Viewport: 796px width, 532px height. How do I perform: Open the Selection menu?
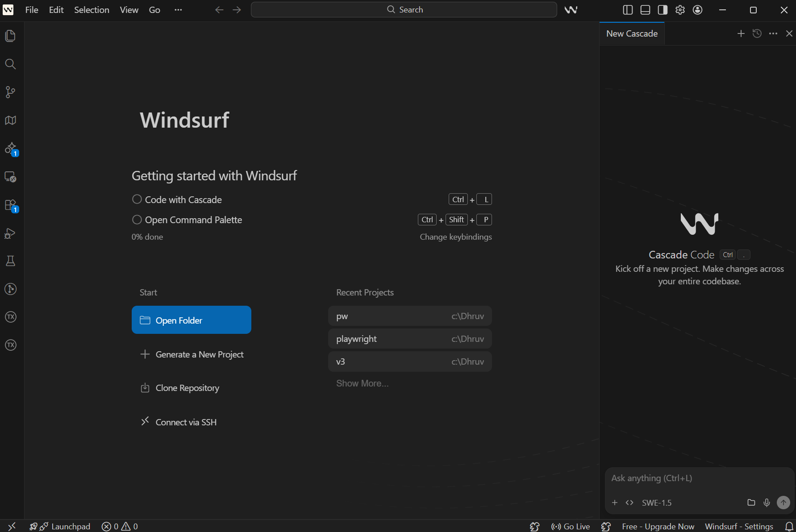pyautogui.click(x=92, y=10)
